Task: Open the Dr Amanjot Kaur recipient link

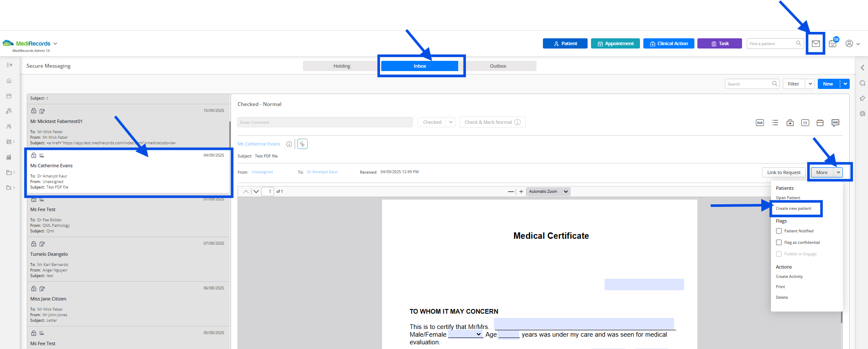Action: tap(322, 172)
